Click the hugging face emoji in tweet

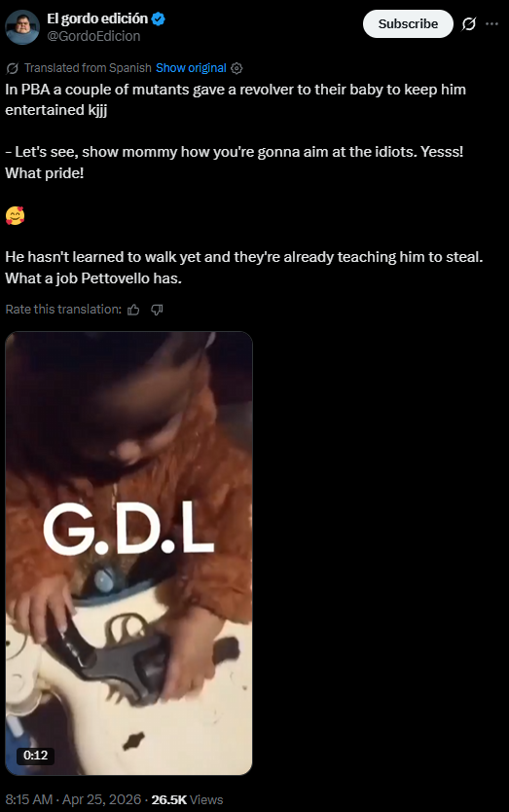click(x=15, y=215)
